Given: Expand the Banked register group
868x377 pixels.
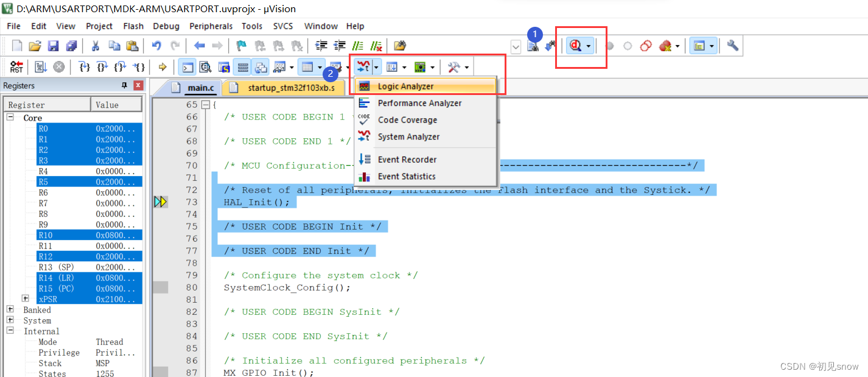Looking at the screenshot, I should coord(10,309).
